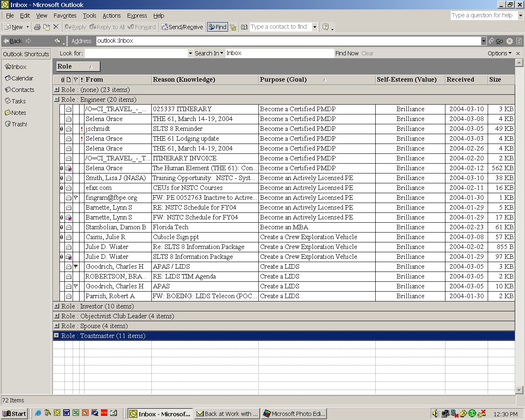Click the Move to Folder icon

click(x=47, y=27)
